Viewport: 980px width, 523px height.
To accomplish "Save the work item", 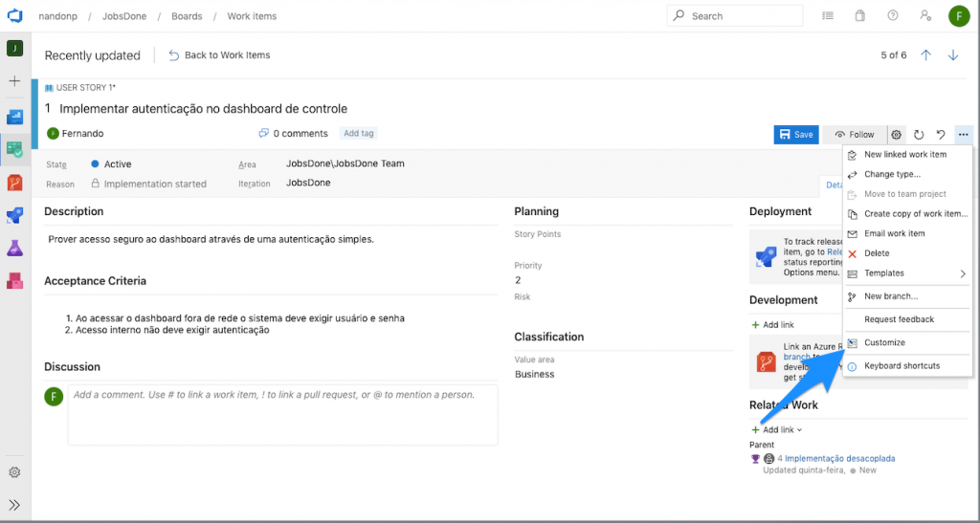I will [796, 134].
